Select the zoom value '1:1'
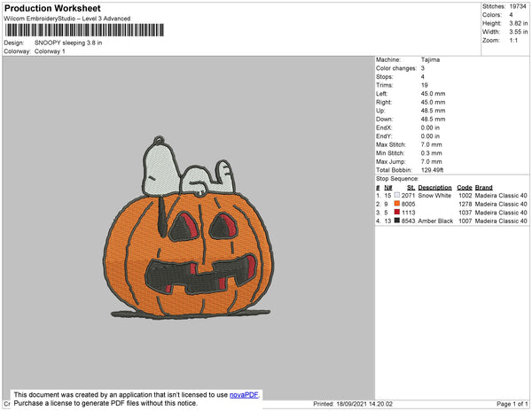This screenshot has width=532, height=411. pyautogui.click(x=513, y=41)
